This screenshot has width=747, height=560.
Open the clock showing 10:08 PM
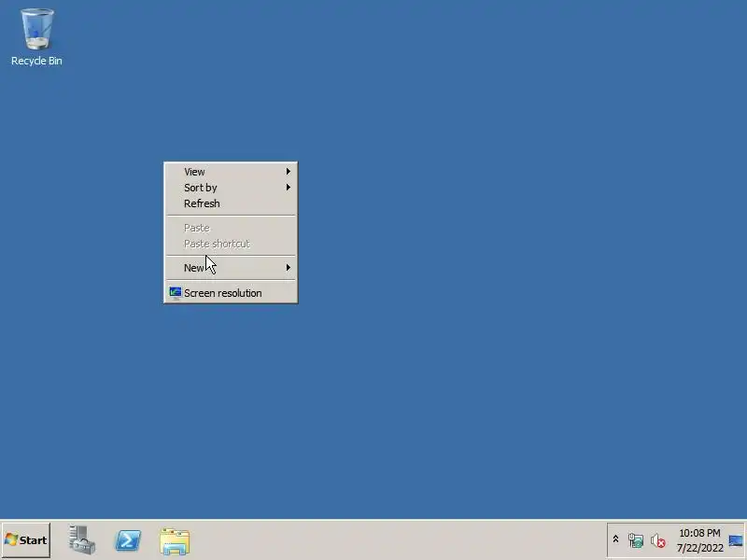(x=699, y=540)
